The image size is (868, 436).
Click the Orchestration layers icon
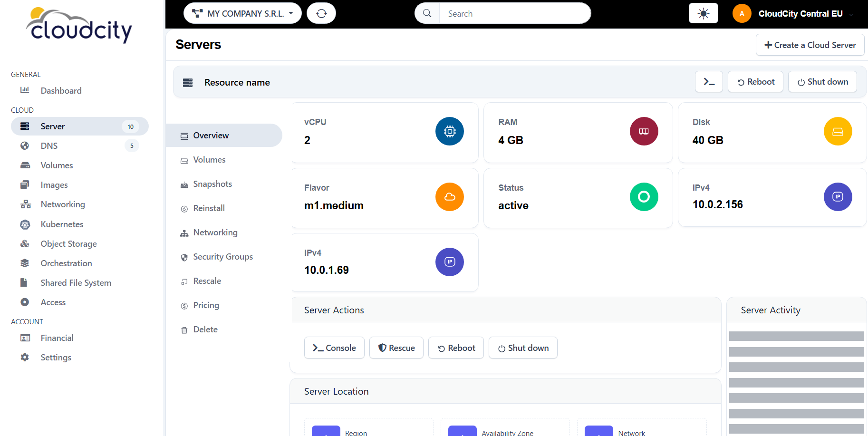click(x=25, y=263)
